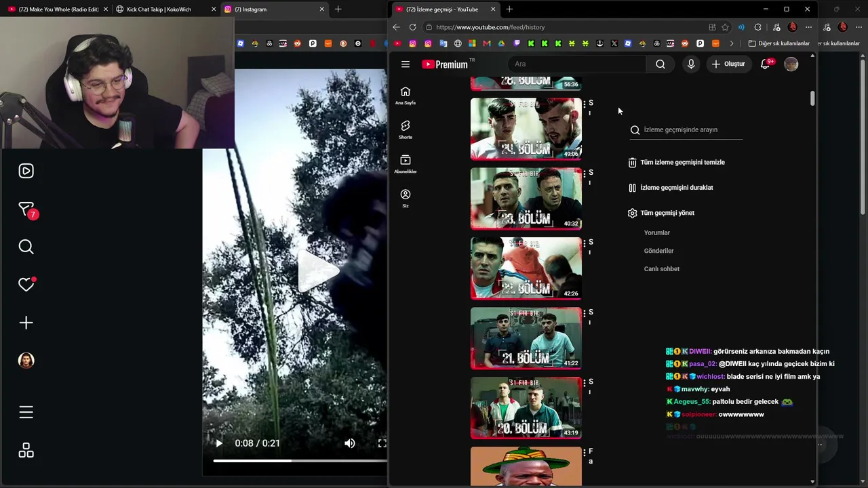
Task: Open the X bookmark icon
Action: [614, 43]
